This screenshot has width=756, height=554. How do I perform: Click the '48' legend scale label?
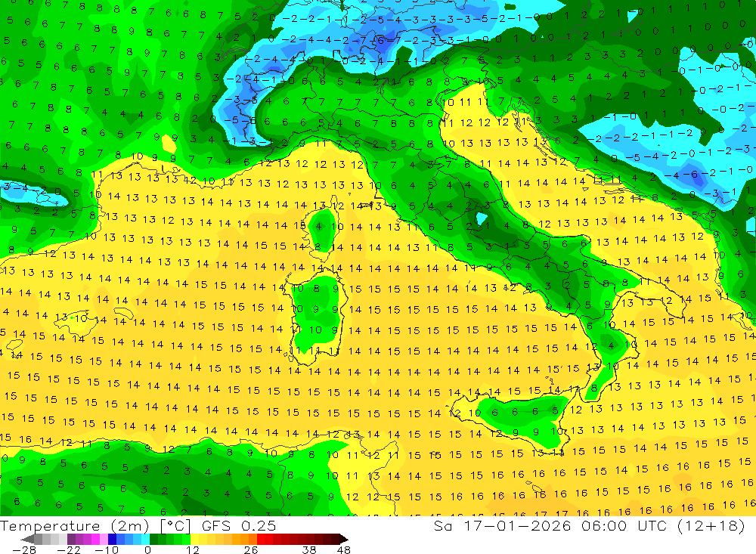[343, 550]
